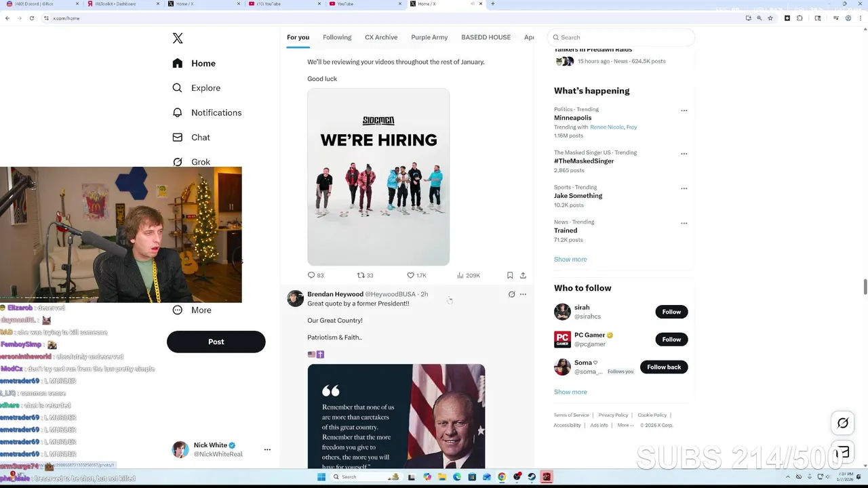The image size is (868, 488).
Task: Click the browser address bar
Action: click(393, 18)
